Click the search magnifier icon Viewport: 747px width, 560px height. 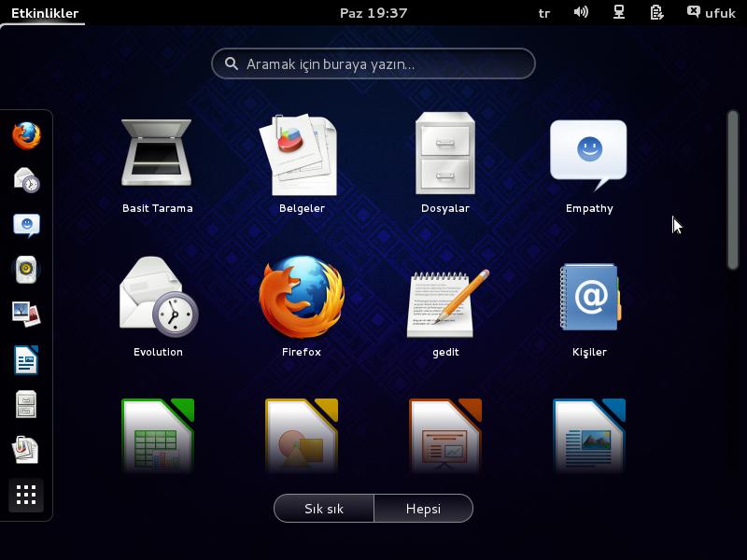(x=232, y=63)
